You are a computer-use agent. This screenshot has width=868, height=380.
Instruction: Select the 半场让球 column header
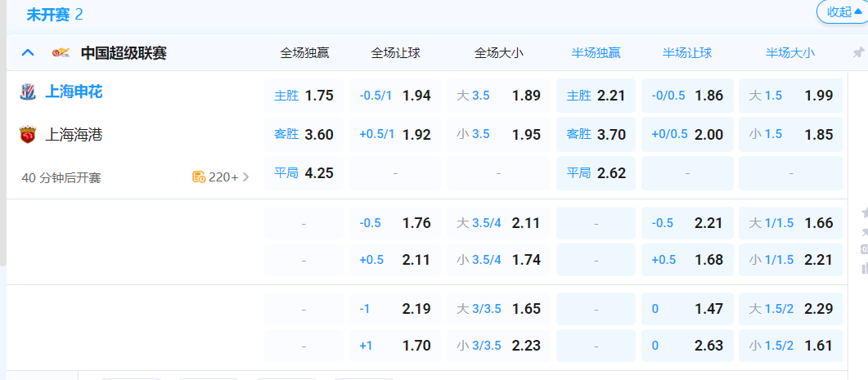coord(687,53)
